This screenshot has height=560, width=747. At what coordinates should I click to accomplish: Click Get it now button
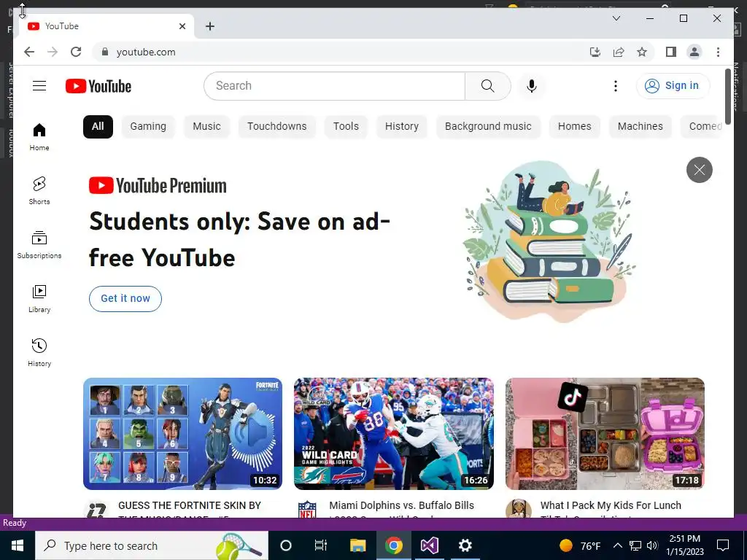tap(125, 298)
